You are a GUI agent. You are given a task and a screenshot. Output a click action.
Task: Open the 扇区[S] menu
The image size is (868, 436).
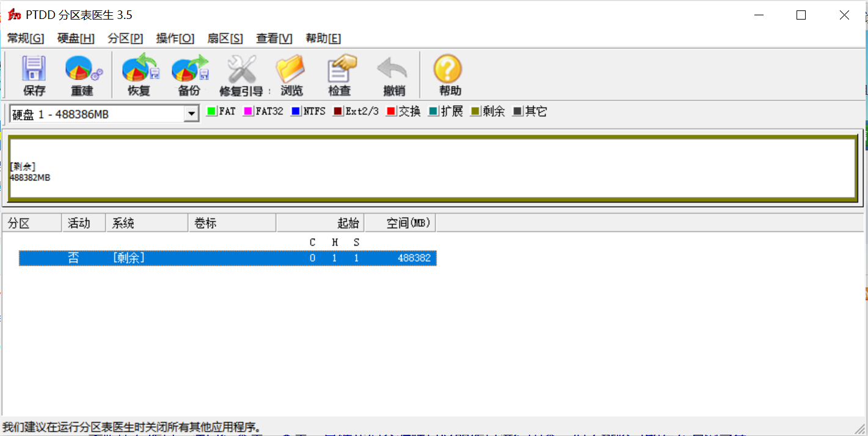(x=225, y=39)
